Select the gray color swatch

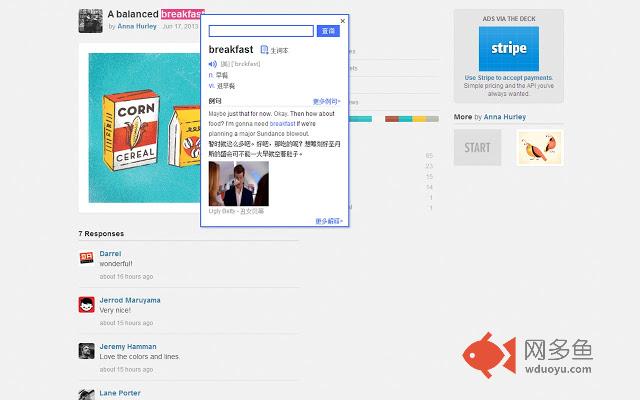(x=432, y=119)
